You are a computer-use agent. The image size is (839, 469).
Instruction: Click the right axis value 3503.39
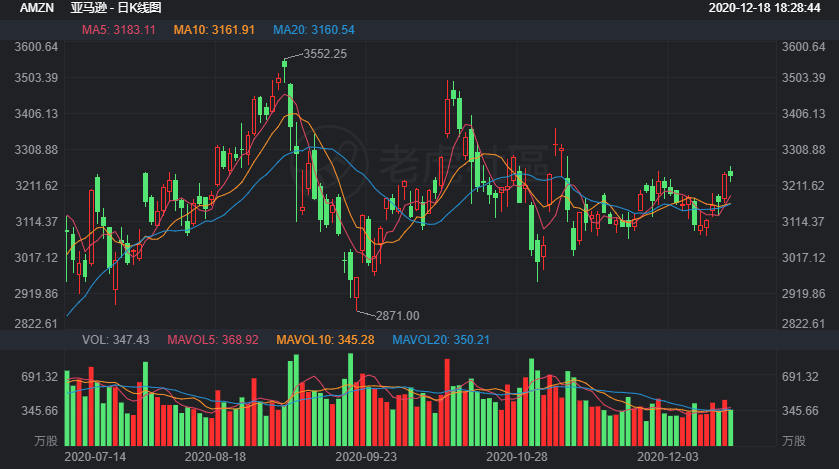(804, 78)
